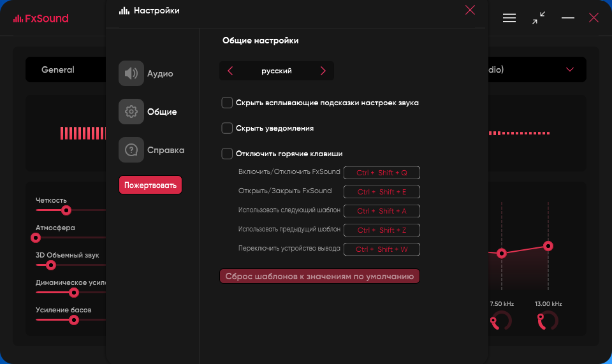Switch to previous language with left arrow
The height and width of the screenshot is (364, 612).
(x=230, y=71)
